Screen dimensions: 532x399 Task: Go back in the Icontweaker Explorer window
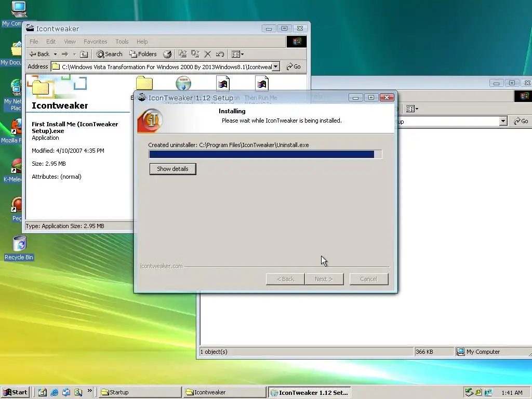(39, 54)
